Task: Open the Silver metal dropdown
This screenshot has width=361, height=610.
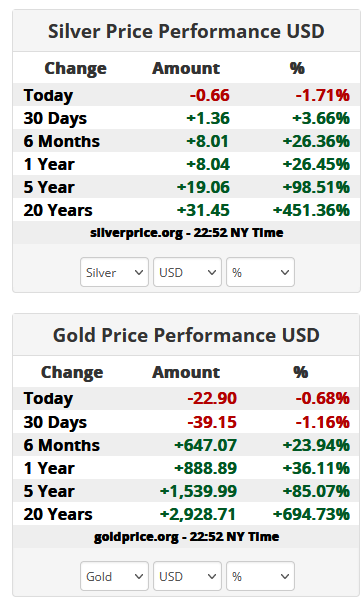Action: [114, 272]
